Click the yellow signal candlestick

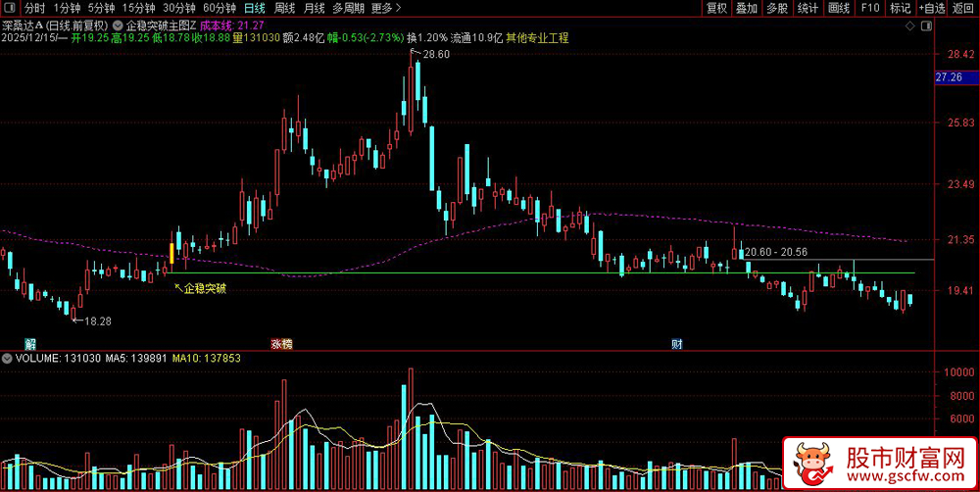(x=171, y=253)
